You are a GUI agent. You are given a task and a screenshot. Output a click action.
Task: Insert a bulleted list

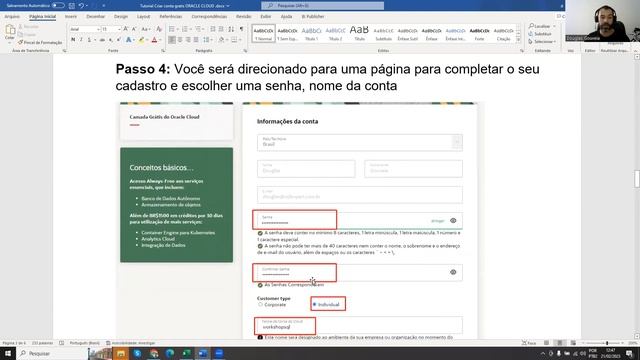click(172, 29)
